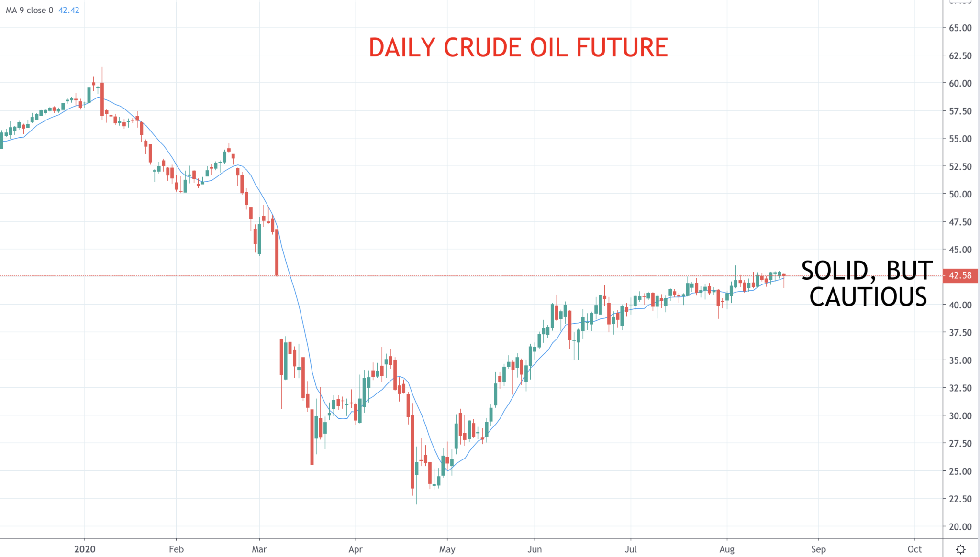Click the 57.50 price scale label
The height and width of the screenshot is (557, 980).
coord(960,111)
